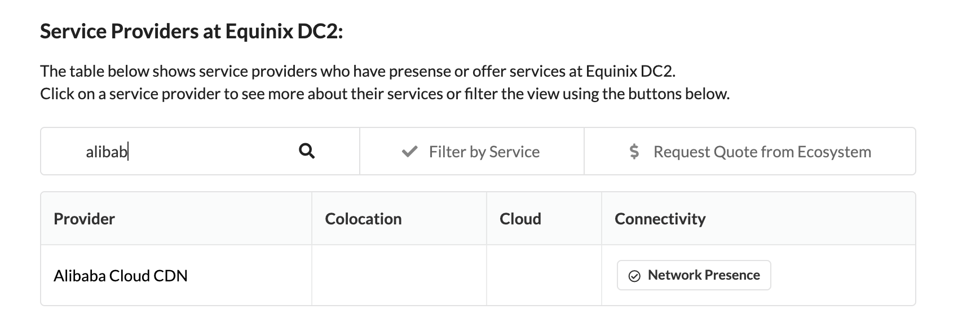The image size is (980, 309).
Task: Click the checkmark icon beside Filter by Service
Action: click(x=409, y=152)
